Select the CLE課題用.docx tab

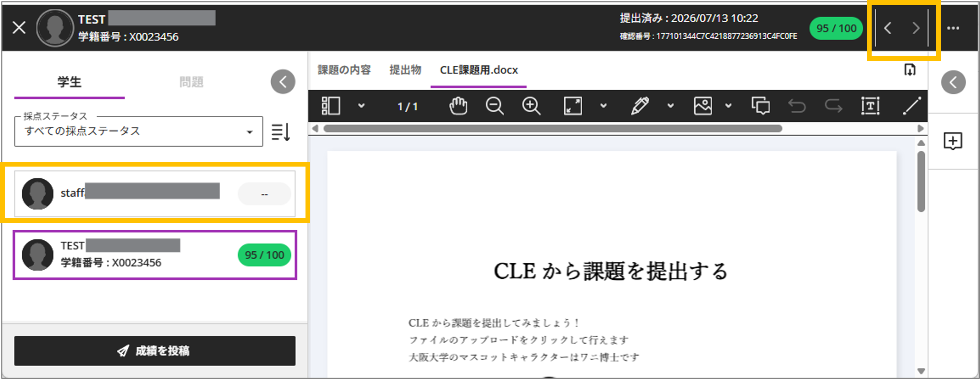[478, 70]
